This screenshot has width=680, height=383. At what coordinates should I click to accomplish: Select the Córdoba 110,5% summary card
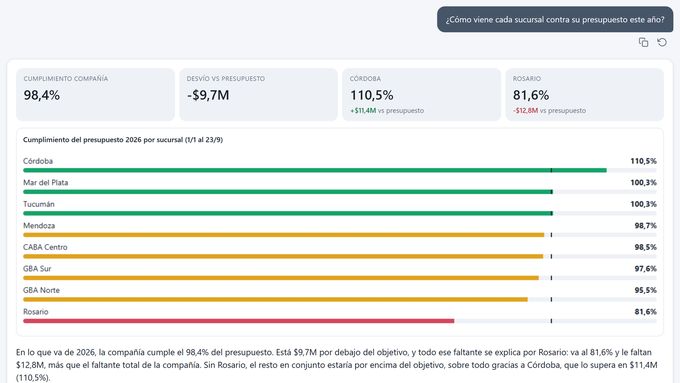[x=422, y=95]
